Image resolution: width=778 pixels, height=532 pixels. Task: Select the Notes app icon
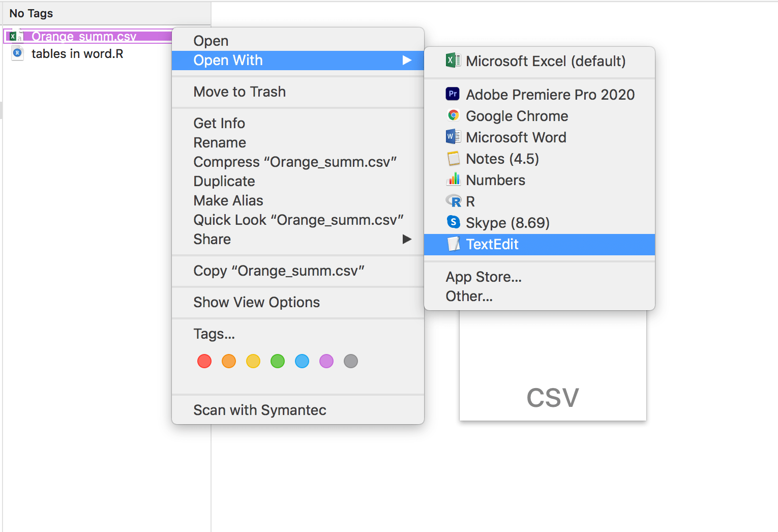pyautogui.click(x=452, y=158)
